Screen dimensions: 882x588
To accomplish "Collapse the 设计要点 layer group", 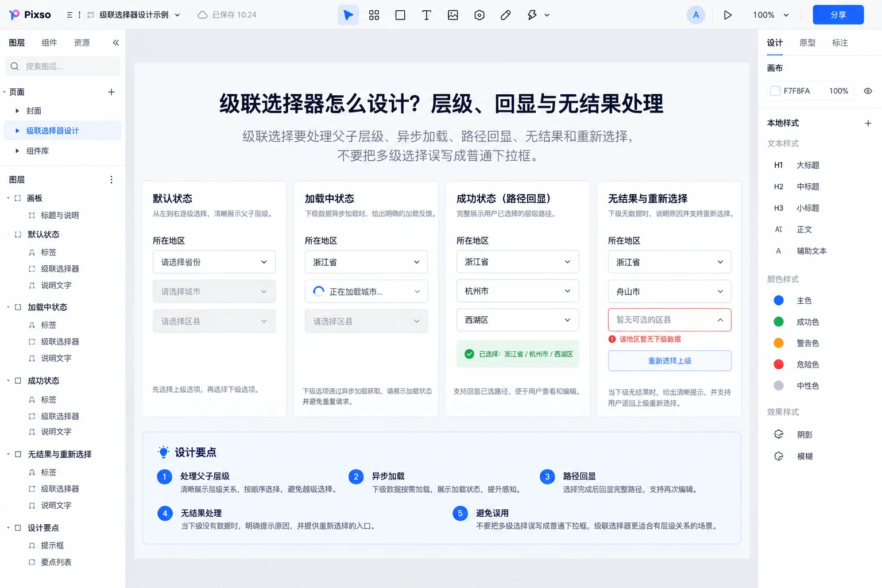I will (8, 528).
